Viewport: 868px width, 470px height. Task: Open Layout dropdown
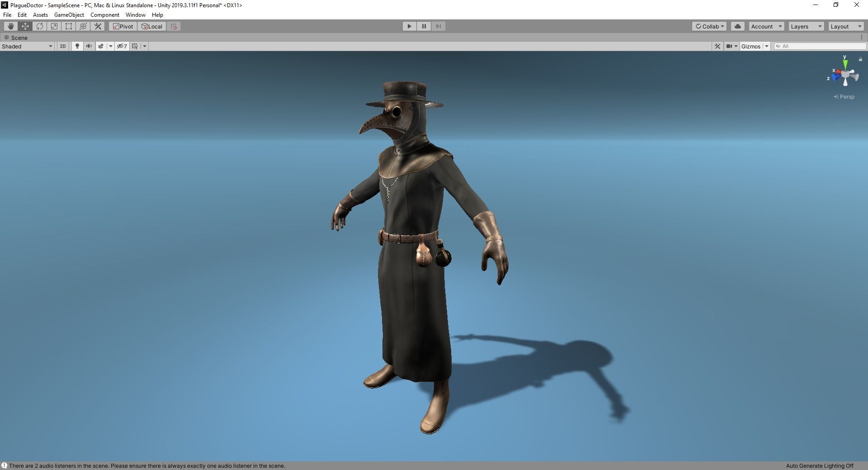point(846,26)
